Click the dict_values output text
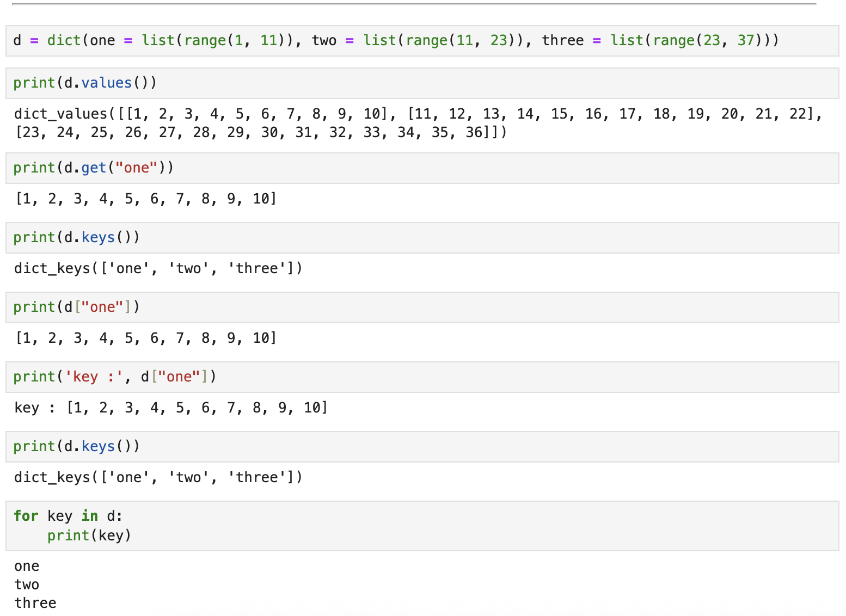This screenshot has width=846, height=616. point(418,123)
